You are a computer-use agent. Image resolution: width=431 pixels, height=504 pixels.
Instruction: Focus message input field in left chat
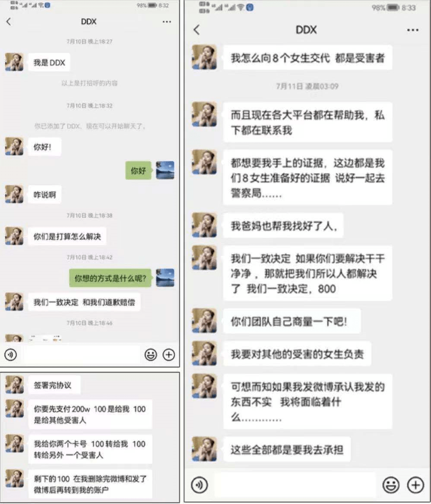click(81, 354)
